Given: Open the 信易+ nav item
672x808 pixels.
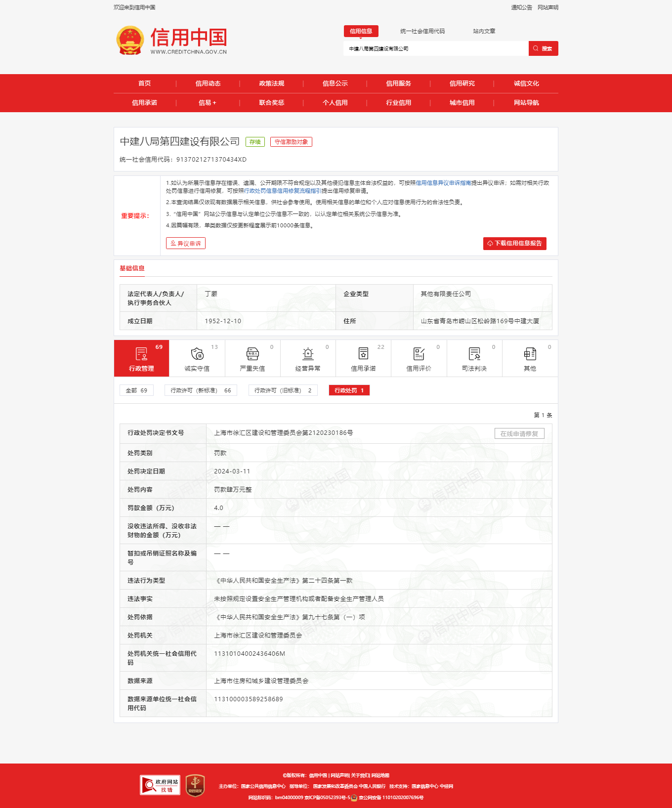Looking at the screenshot, I should tap(208, 103).
